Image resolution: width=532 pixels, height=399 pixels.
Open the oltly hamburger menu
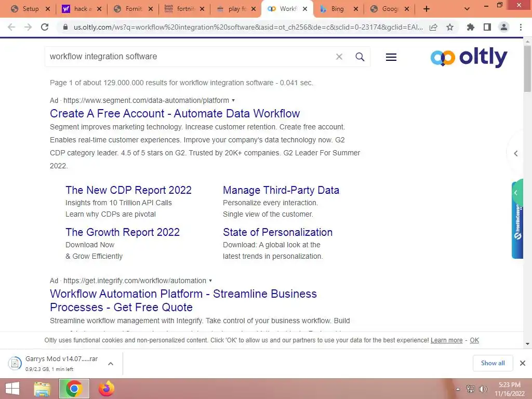pyautogui.click(x=391, y=57)
